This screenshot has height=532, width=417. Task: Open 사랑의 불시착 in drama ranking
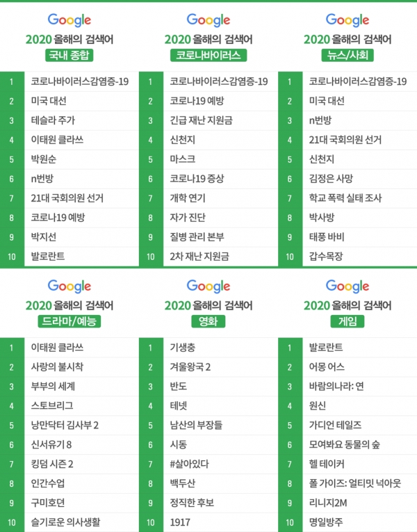coord(57,366)
